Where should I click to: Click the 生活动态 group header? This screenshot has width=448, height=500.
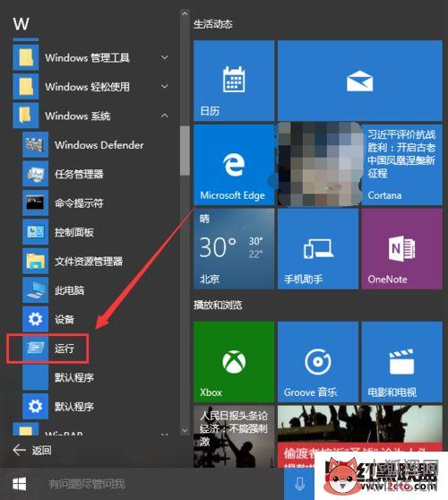tap(213, 24)
